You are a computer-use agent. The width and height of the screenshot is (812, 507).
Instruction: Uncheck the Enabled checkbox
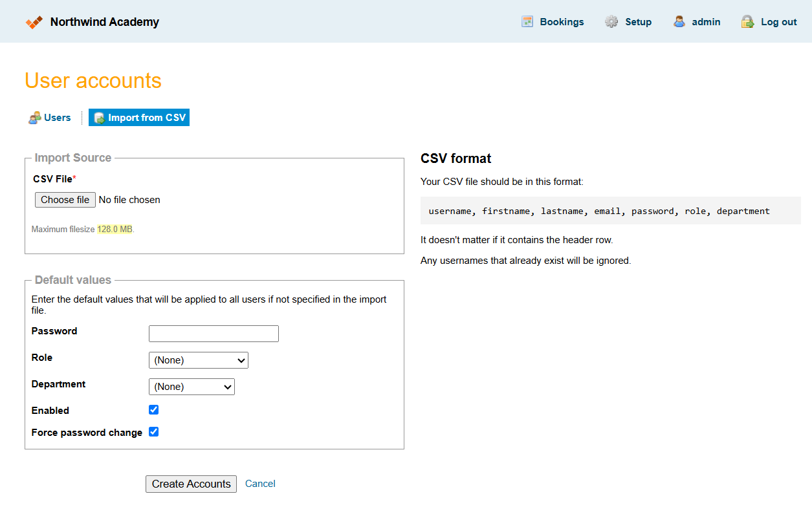coord(153,410)
